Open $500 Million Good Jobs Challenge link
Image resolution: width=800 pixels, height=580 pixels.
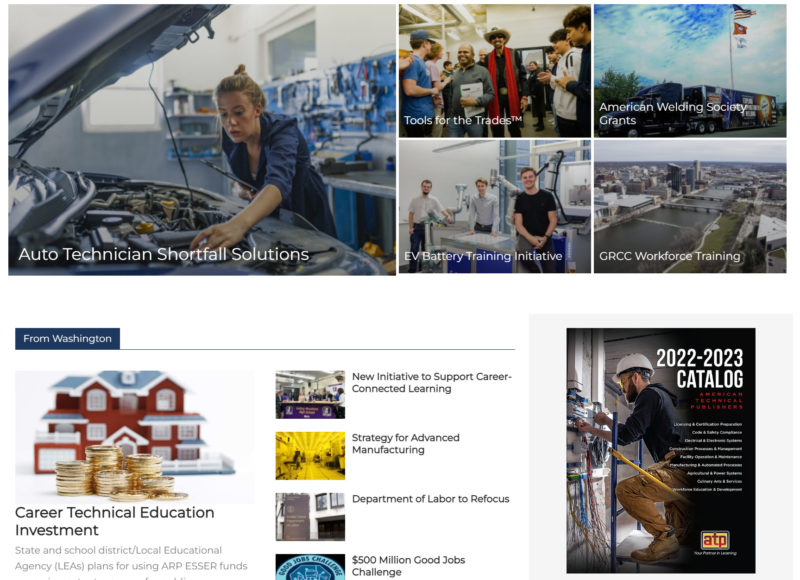408,566
